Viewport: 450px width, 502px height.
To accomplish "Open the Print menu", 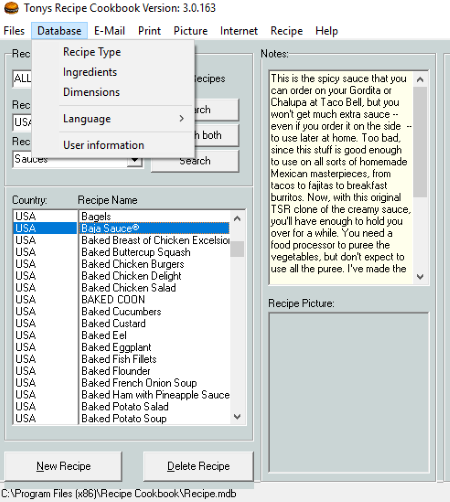I will (149, 31).
